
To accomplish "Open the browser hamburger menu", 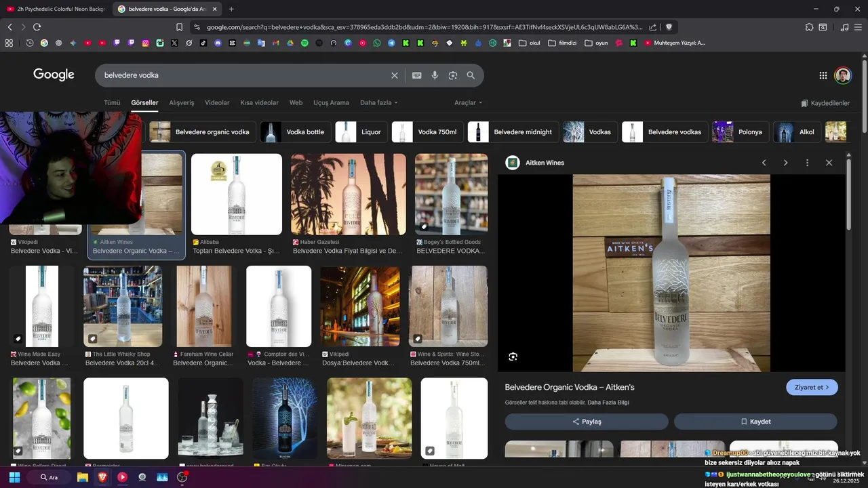I will click(x=859, y=27).
